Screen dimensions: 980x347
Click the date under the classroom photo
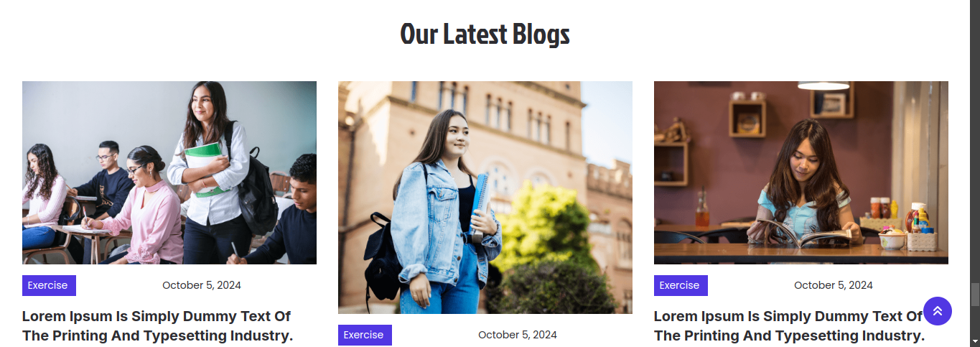[x=202, y=285]
